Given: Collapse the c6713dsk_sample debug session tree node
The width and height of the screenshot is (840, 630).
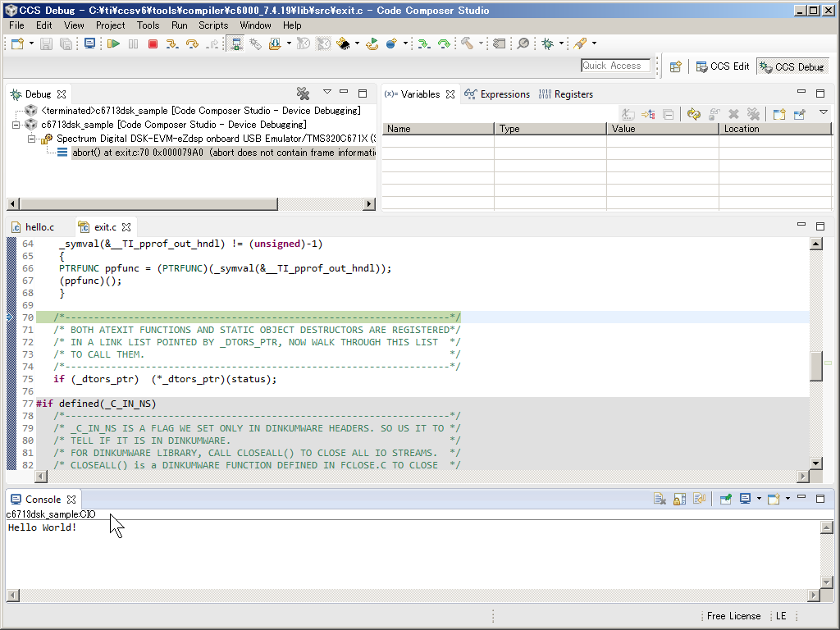Looking at the screenshot, I should [16, 125].
